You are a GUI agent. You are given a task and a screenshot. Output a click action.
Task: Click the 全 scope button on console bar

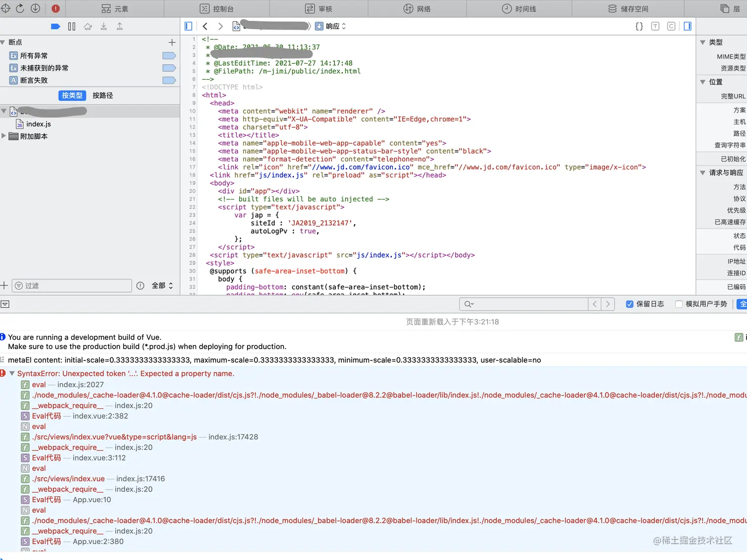pyautogui.click(x=742, y=304)
